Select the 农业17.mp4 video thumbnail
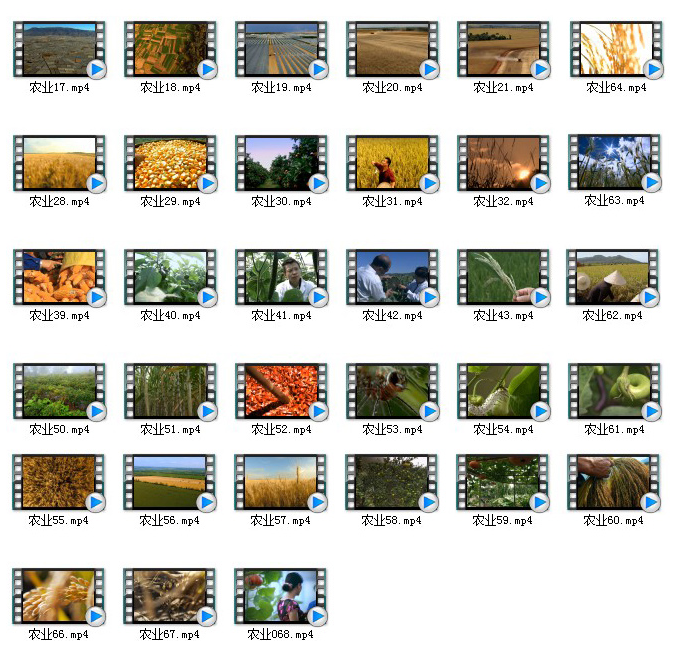Screen dimensions: 680x667 [x=59, y=49]
